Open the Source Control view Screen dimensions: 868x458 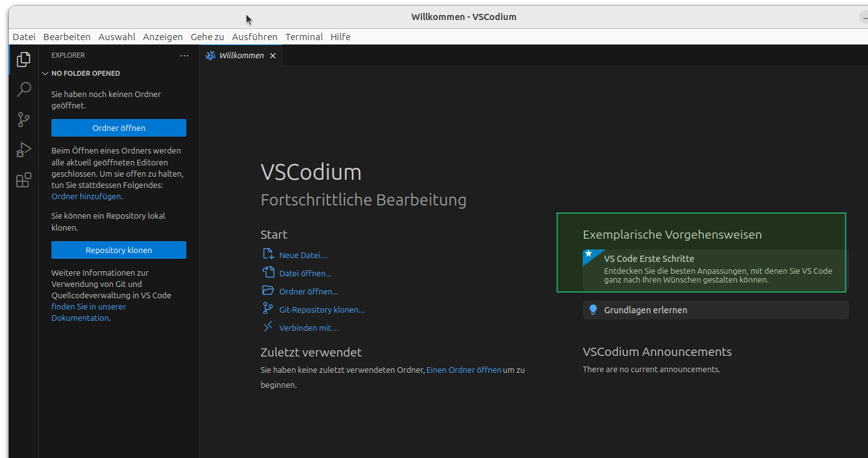point(23,120)
